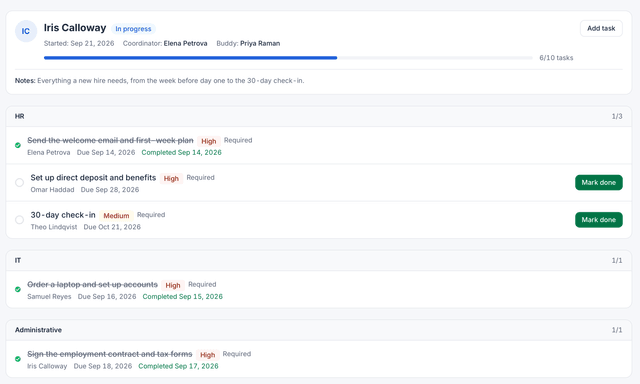Click the HR section header

[x=319, y=116]
